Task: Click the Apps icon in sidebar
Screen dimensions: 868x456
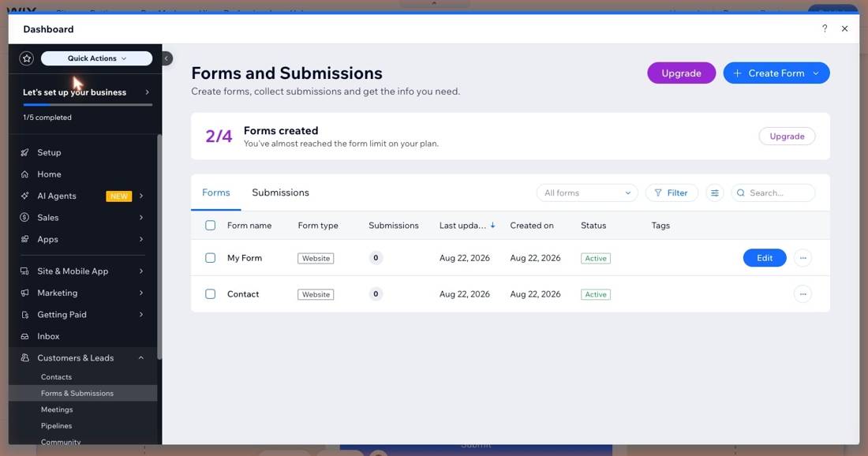Action: tap(24, 239)
